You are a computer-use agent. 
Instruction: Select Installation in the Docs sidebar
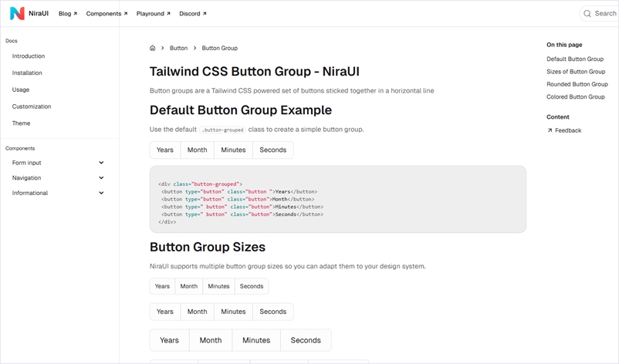click(x=27, y=72)
